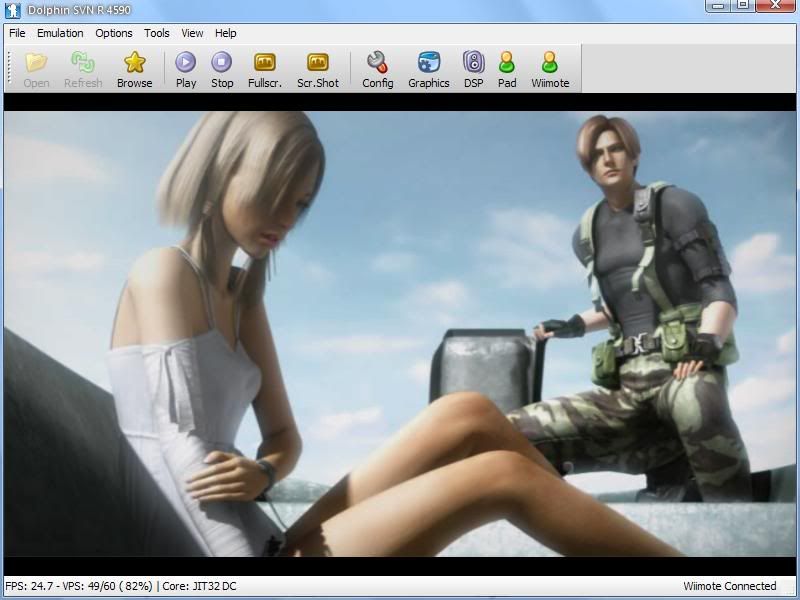Close the Dolphin window
This screenshot has width=800, height=600.
[775, 5]
